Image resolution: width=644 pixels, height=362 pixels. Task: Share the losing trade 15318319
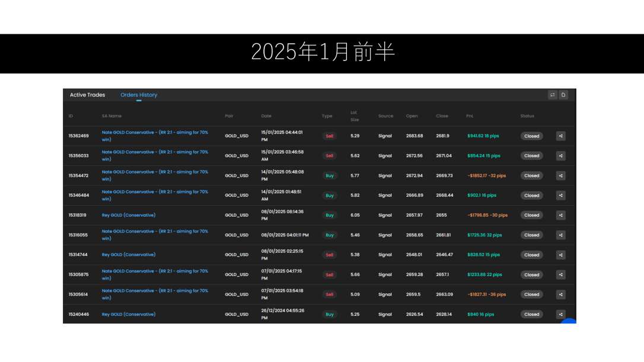pos(560,216)
